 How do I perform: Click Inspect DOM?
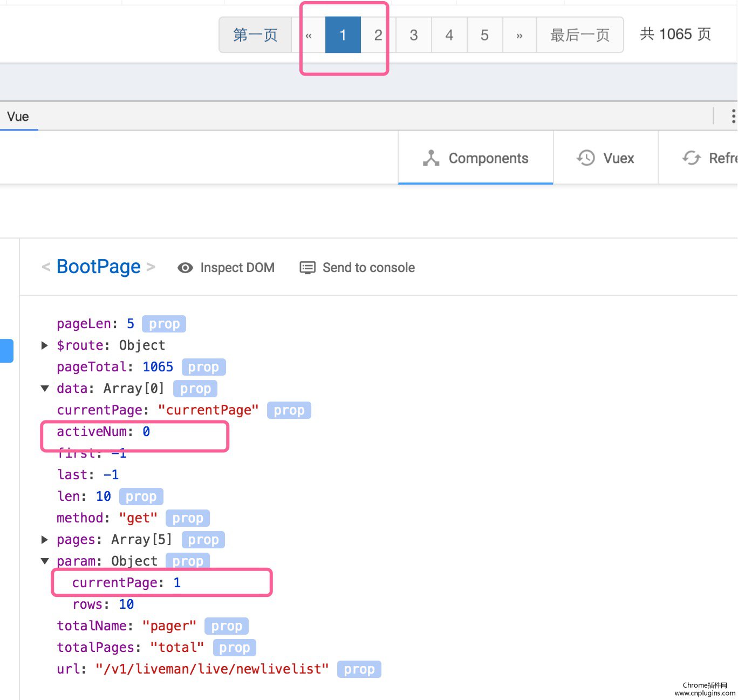coord(226,268)
